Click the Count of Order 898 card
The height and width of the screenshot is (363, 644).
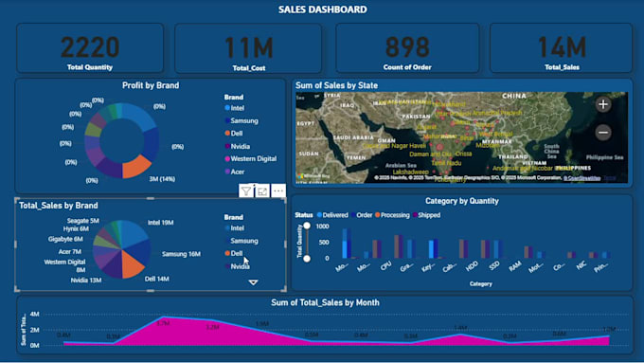pos(407,48)
